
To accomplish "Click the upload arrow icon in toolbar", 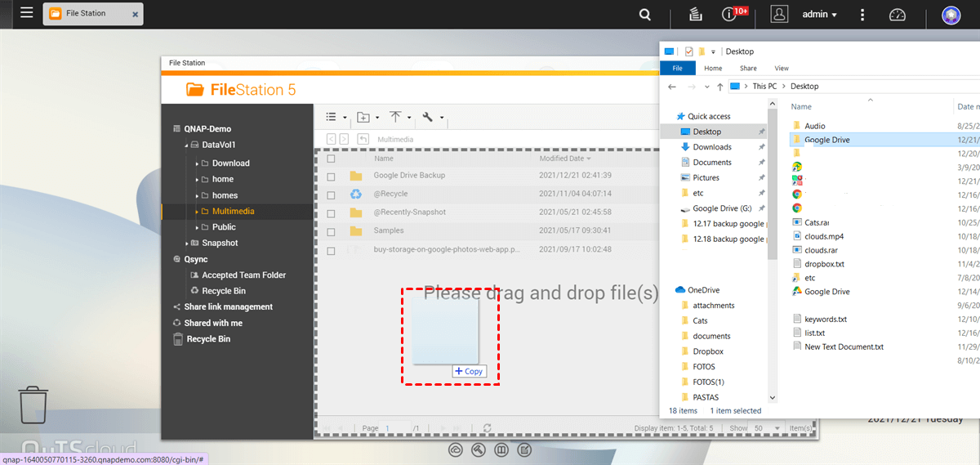I will point(396,118).
